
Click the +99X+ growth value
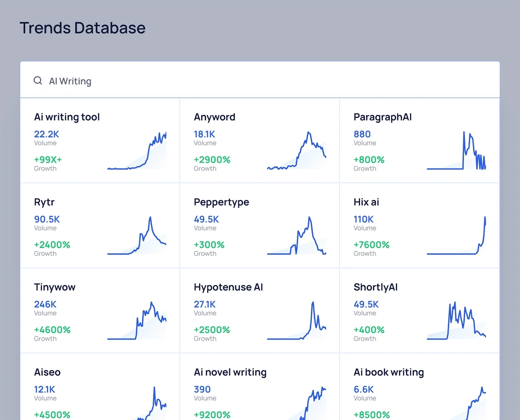tap(48, 160)
